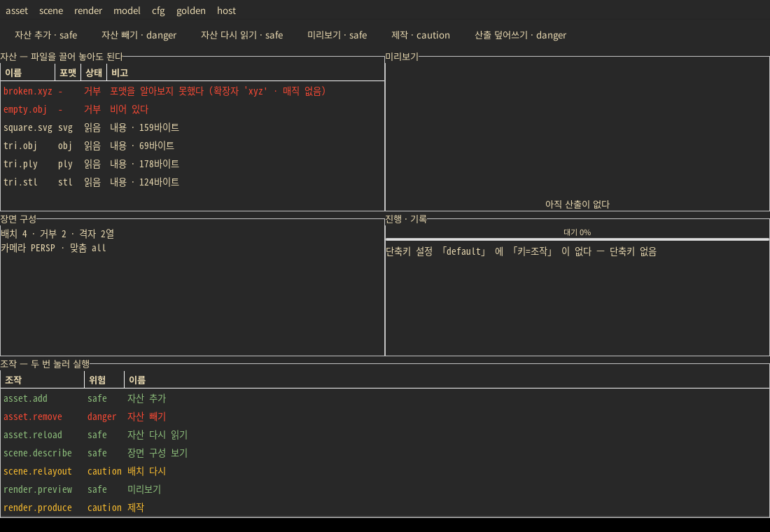Click the '내용 · 69바이트' cell

pos(142,146)
